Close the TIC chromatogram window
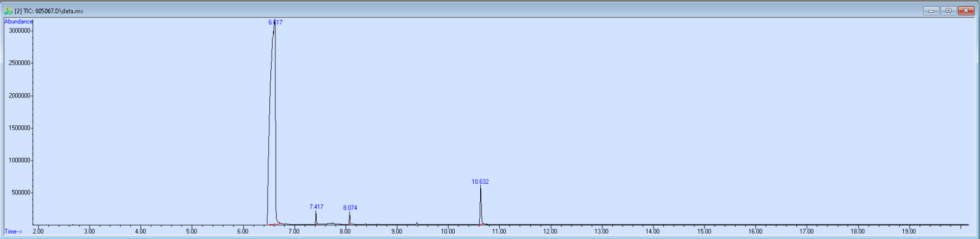Image resolution: width=980 pixels, height=239 pixels. [x=966, y=11]
